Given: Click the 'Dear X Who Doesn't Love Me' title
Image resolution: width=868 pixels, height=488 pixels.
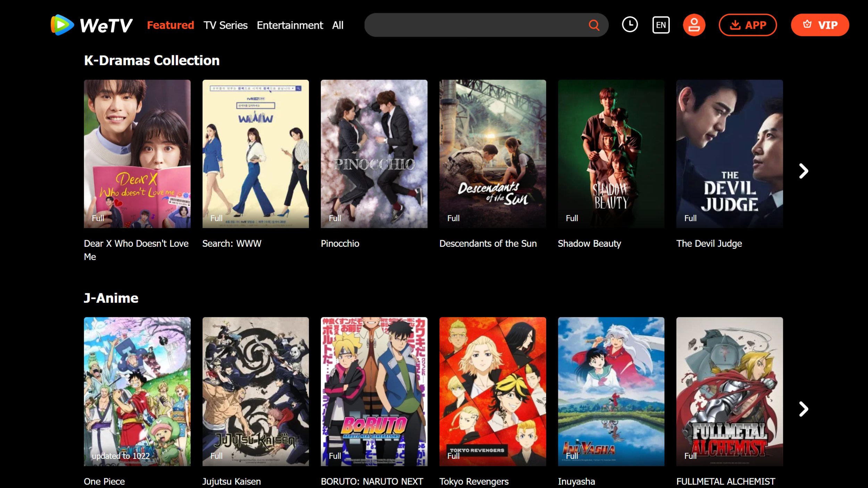Looking at the screenshot, I should click(136, 250).
